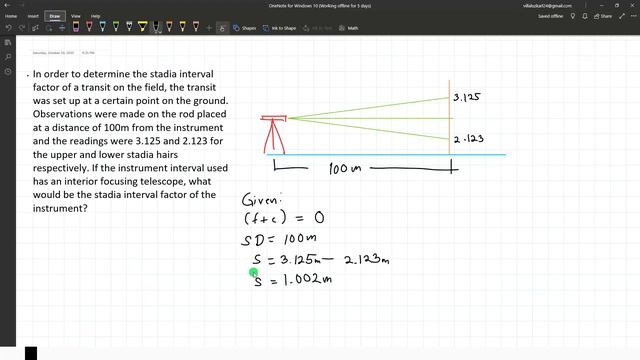Pick the white pen
Viewport: 640px width, 360px height.
(129, 27)
